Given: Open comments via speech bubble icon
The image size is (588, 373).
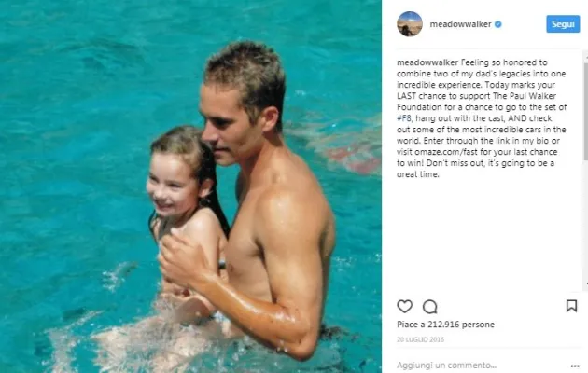Looking at the screenshot, I should 429,307.
